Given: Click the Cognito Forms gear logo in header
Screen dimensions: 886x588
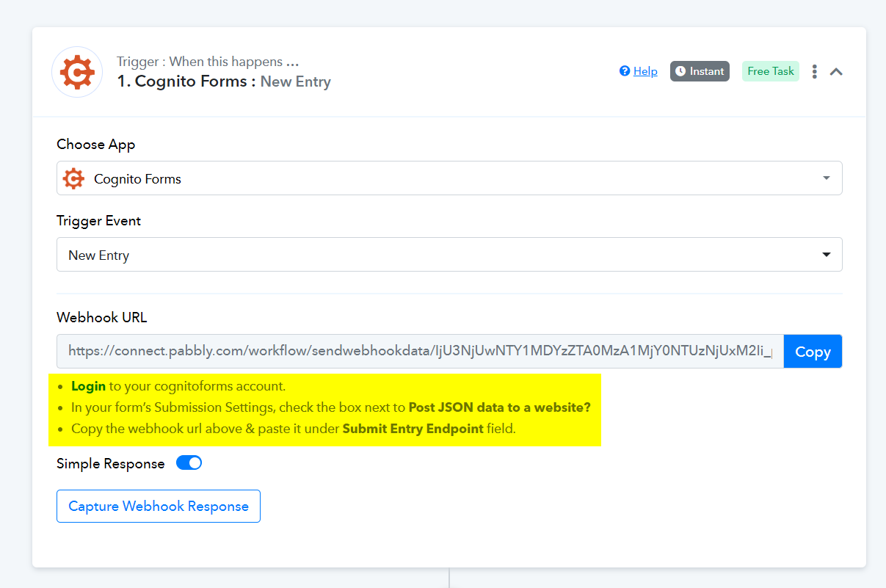Looking at the screenshot, I should click(77, 72).
